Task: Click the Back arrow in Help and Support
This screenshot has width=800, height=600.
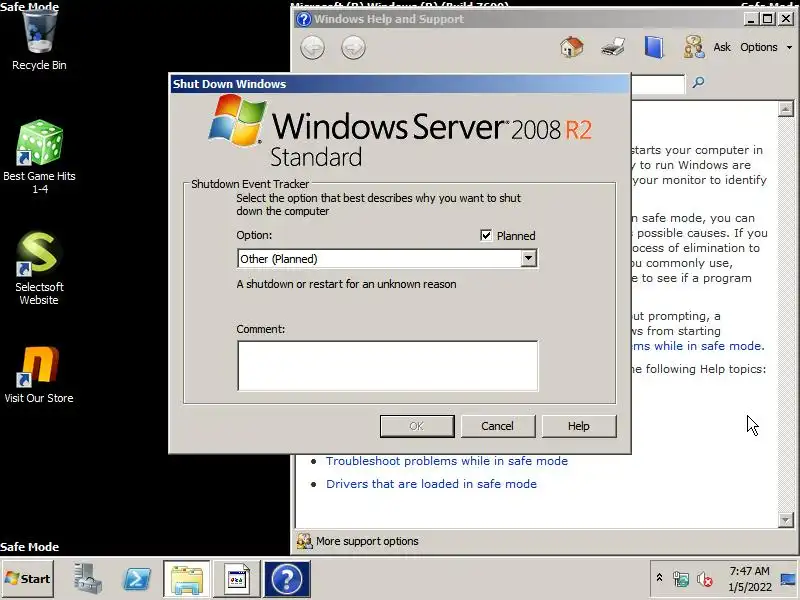Action: tap(312, 48)
